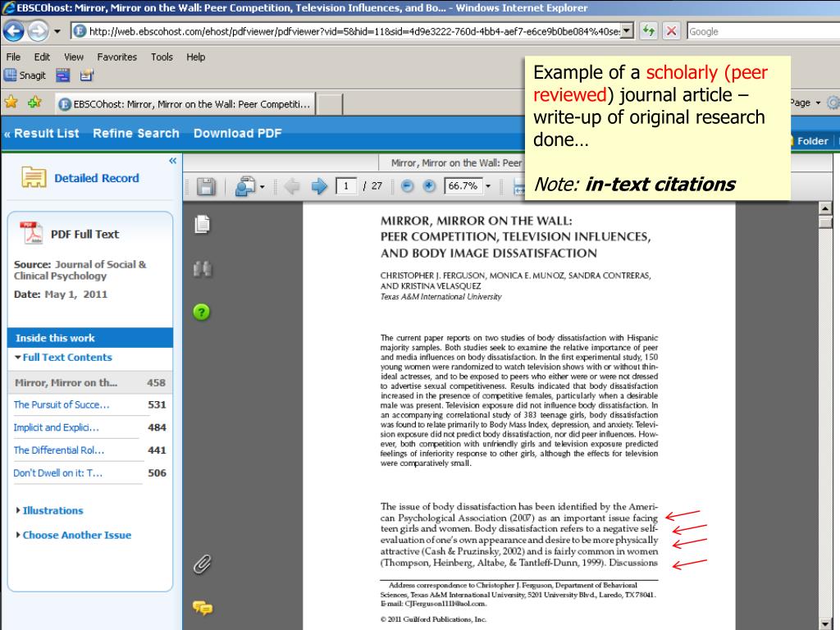Click the browser Back button
Viewport: 840px width, 630px height.
click(x=14, y=31)
